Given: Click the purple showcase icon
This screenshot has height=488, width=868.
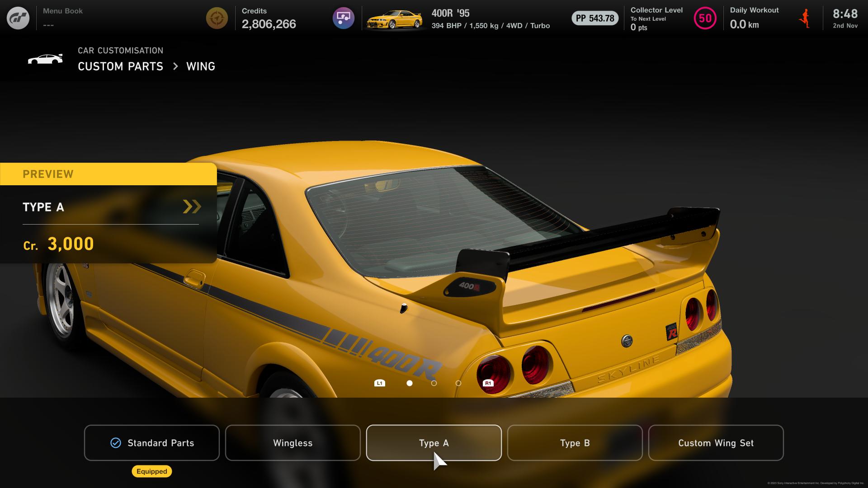Looking at the screenshot, I should 343,18.
